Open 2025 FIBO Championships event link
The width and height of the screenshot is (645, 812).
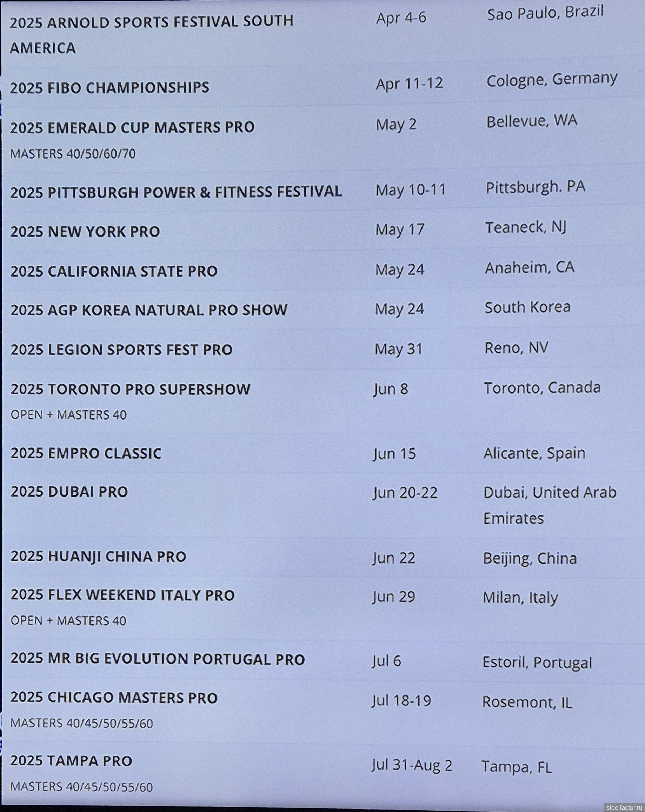pos(109,87)
